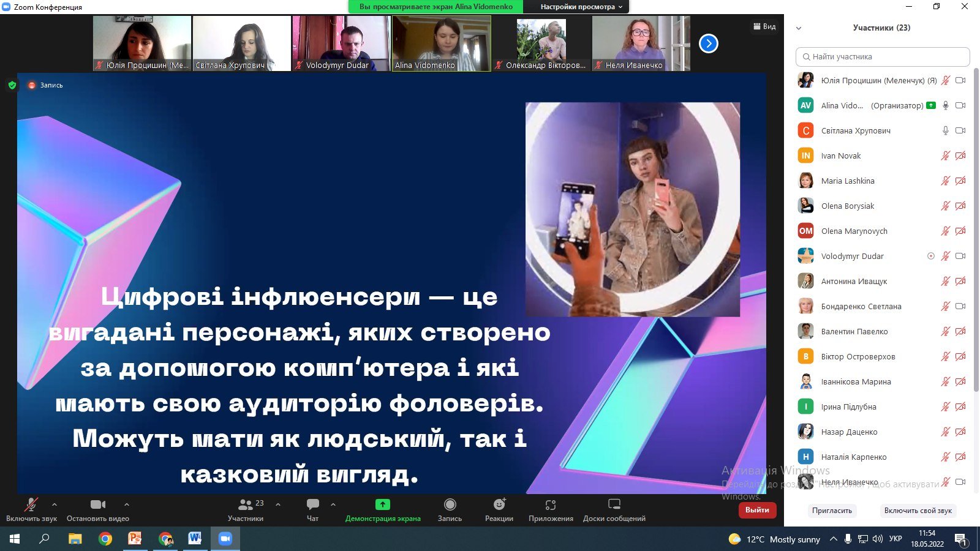Image resolution: width=980 pixels, height=551 pixels.
Task: Open notification center icon in taskbar
Action: pyautogui.click(x=962, y=539)
